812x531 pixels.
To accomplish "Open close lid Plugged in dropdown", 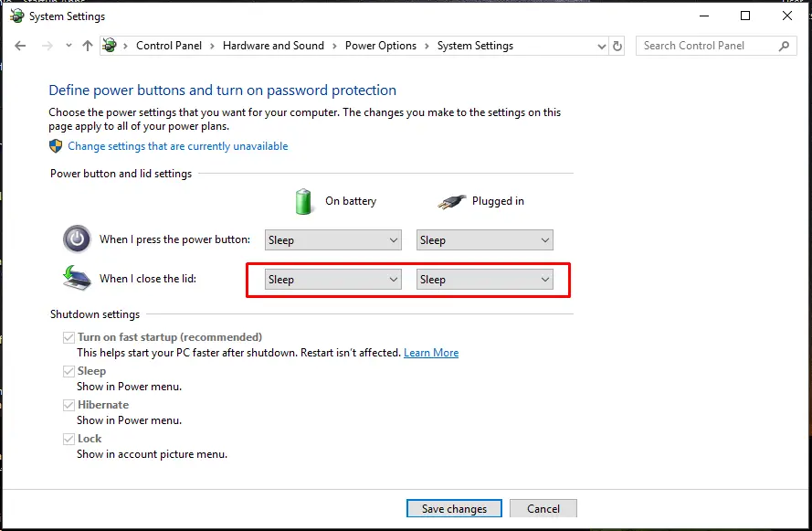I will click(485, 280).
